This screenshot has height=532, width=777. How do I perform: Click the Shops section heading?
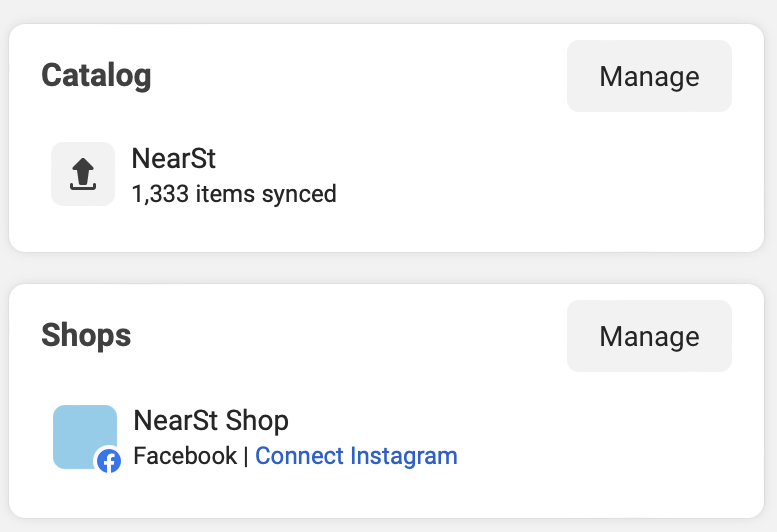click(x=86, y=335)
